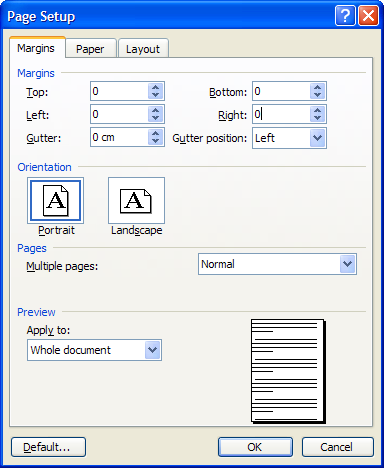384x468 pixels.
Task: Switch to the Paper tab
Action: tap(90, 49)
